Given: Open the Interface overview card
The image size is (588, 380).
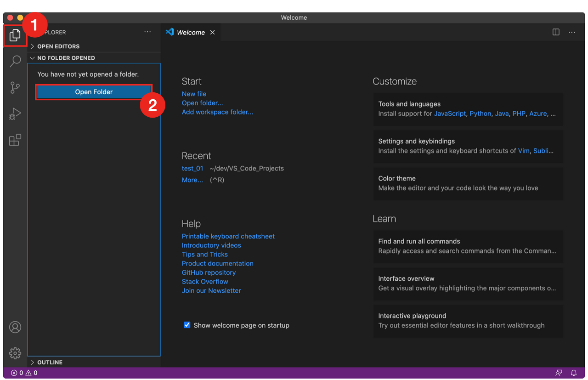Looking at the screenshot, I should click(468, 284).
